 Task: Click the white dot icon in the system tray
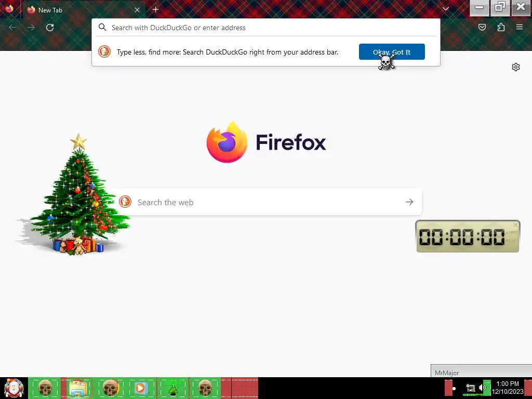coord(454,389)
